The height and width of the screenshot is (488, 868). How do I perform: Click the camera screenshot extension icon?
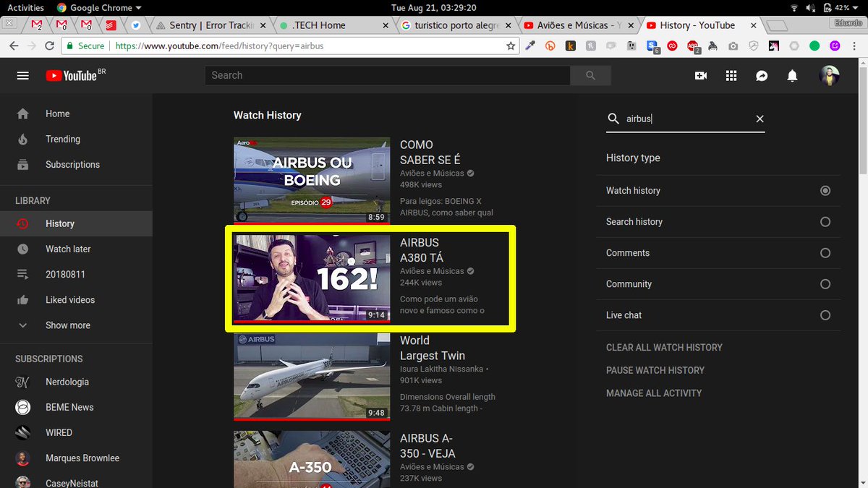733,46
